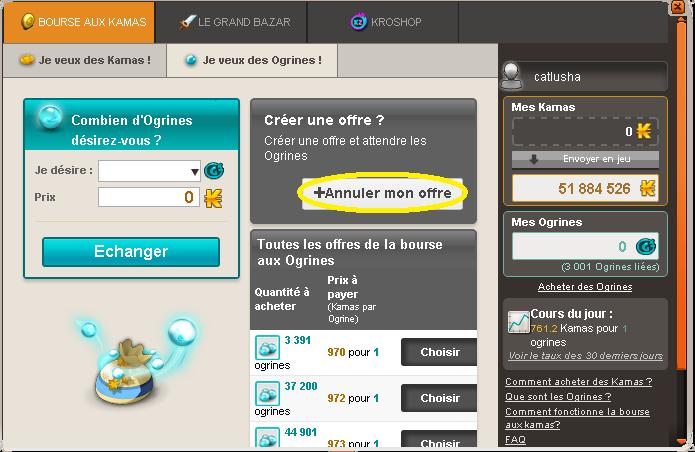Open Voir le taux des 30 derniers jours
Image resolution: width=695 pixels, height=452 pixels.
586,356
